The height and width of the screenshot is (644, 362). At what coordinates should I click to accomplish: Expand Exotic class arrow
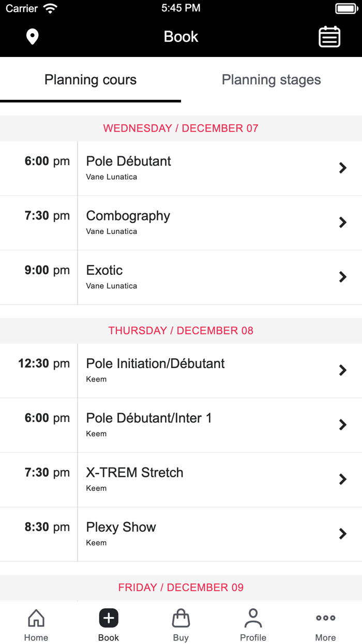click(342, 277)
